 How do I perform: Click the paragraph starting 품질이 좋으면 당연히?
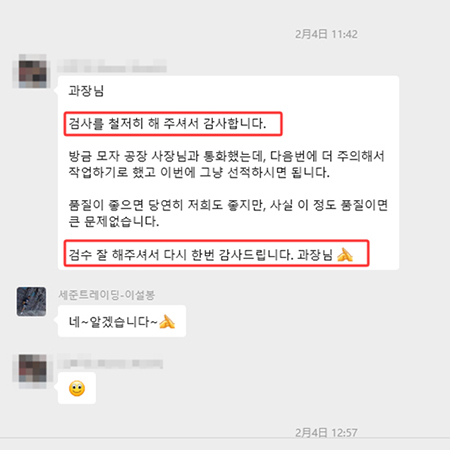point(228,213)
